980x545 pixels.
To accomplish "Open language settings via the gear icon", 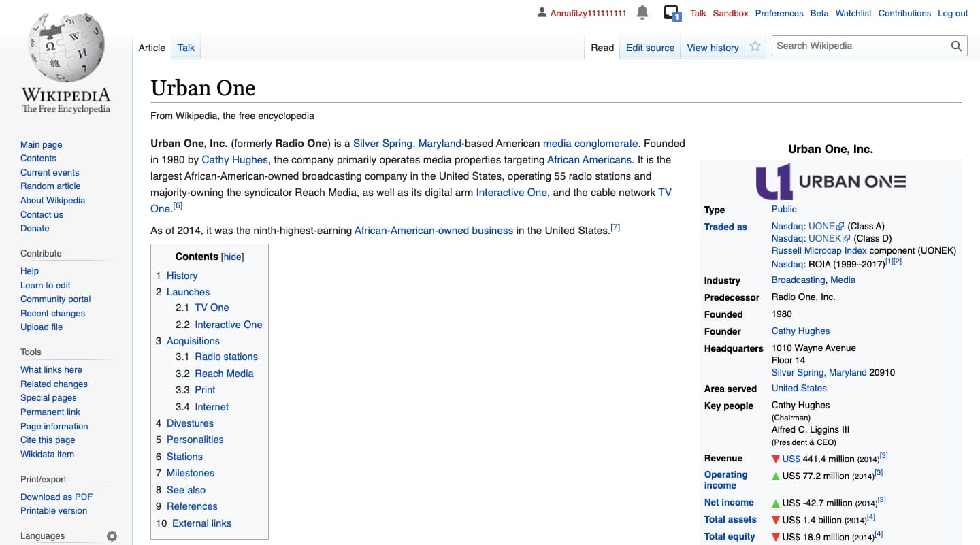I will point(112,536).
